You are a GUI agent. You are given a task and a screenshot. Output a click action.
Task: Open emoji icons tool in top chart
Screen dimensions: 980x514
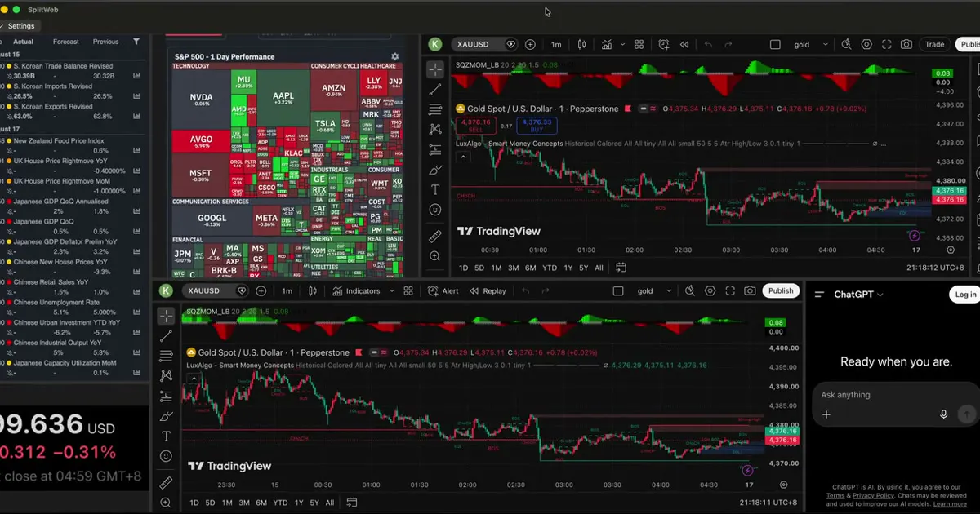(x=435, y=210)
